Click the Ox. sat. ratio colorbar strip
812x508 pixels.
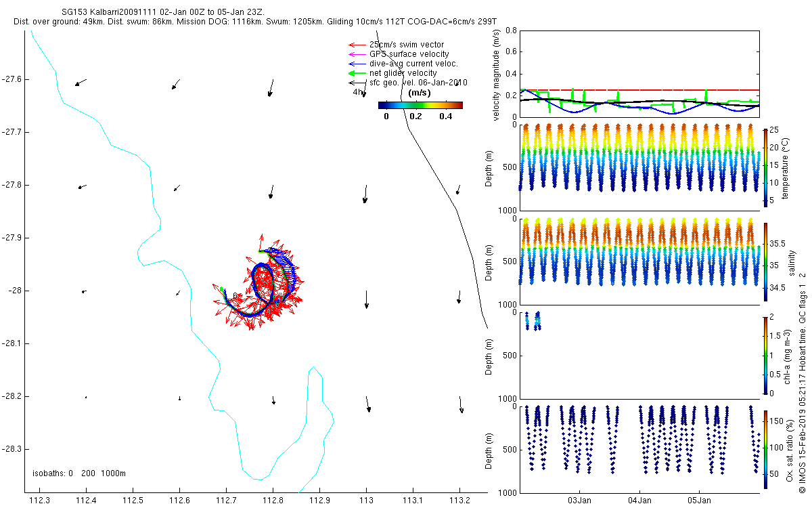click(765, 450)
